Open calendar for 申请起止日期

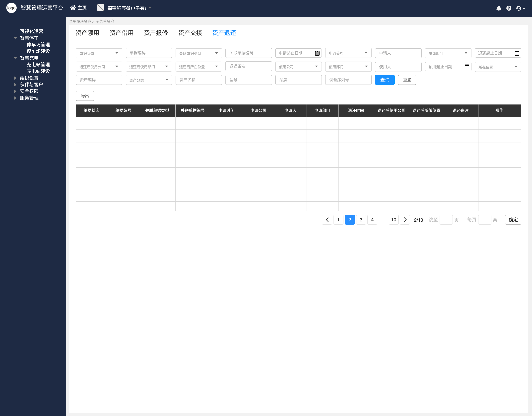(x=317, y=53)
